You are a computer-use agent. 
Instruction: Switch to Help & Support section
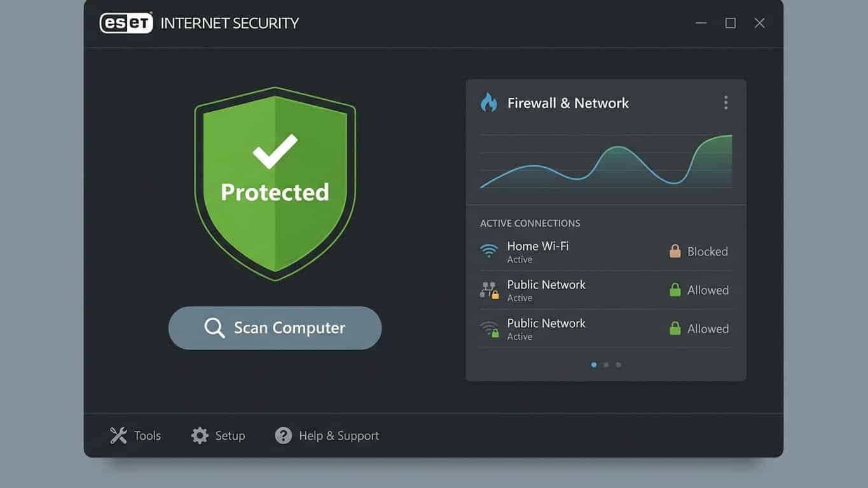(x=326, y=435)
